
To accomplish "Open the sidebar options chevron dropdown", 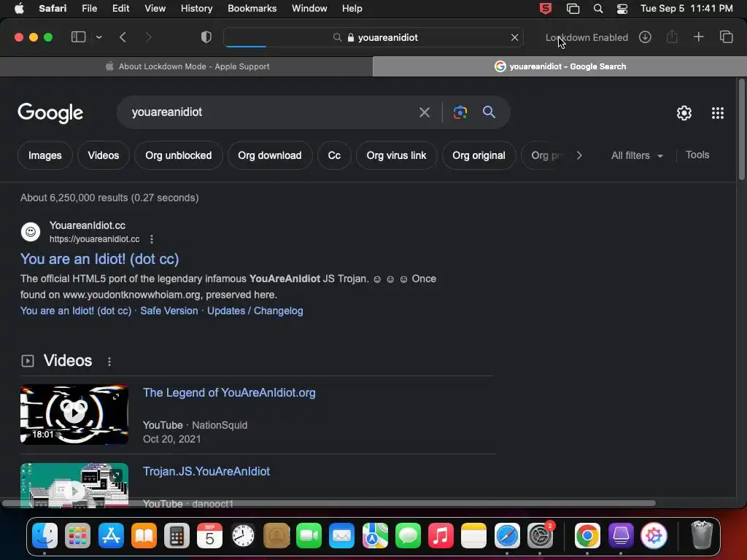I will pos(99,37).
